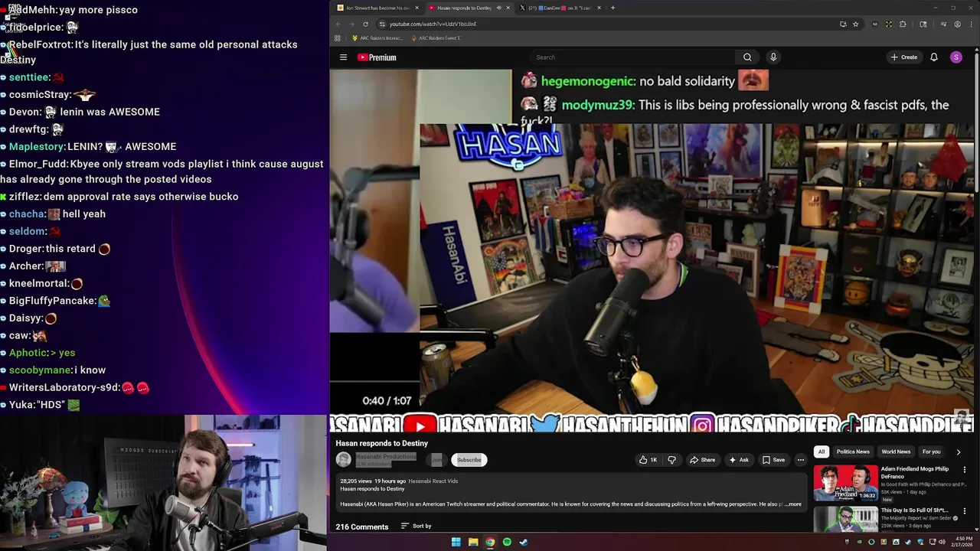The width and height of the screenshot is (980, 551).
Task: Click the Hasanabi React Vids link
Action: pyautogui.click(x=433, y=481)
